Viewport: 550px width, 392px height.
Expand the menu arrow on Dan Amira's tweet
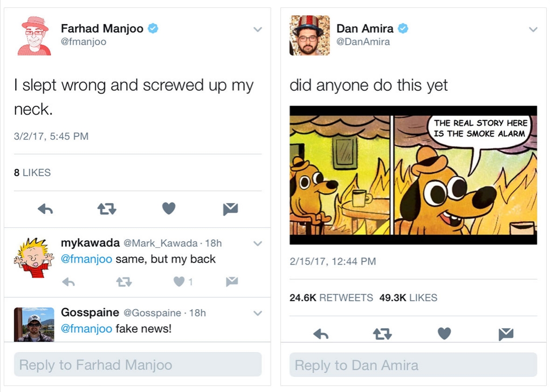(533, 29)
